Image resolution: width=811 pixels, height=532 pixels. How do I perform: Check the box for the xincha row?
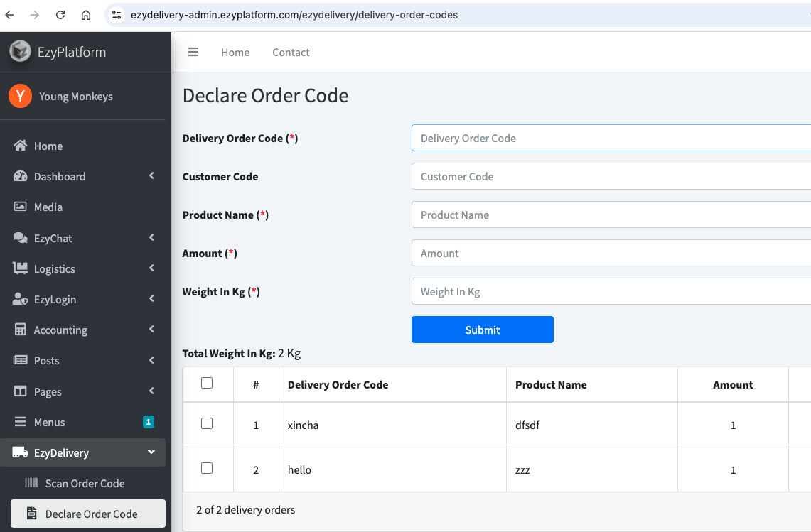point(207,424)
